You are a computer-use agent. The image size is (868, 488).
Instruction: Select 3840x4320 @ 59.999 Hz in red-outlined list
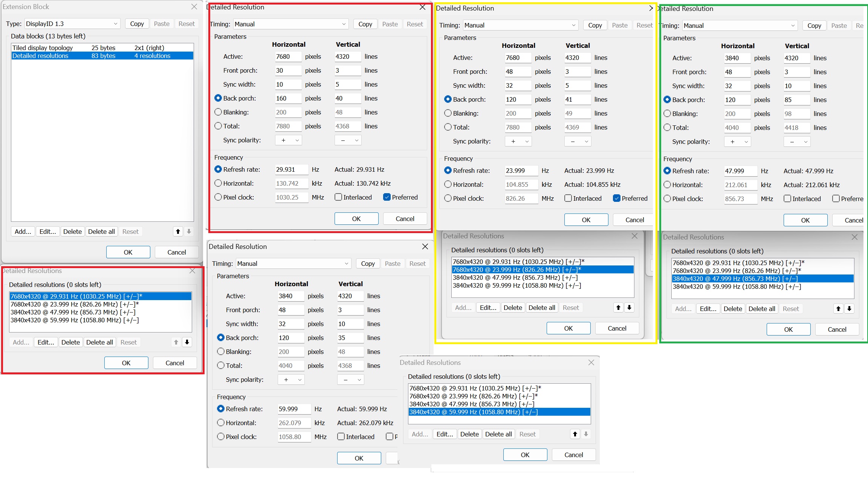[75, 320]
